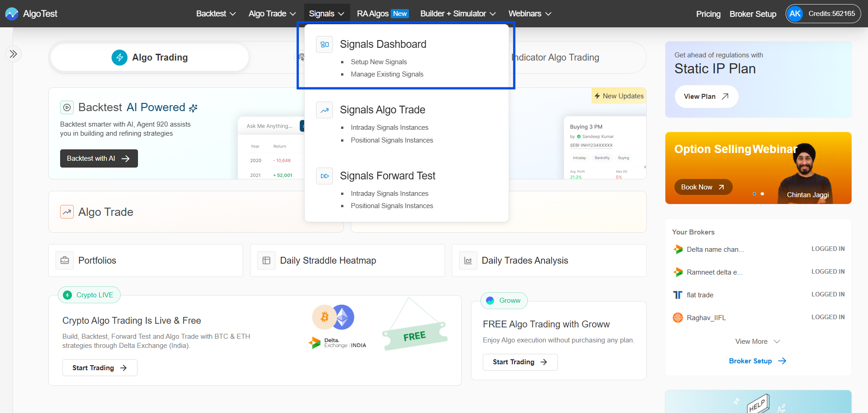Click the Signals Forward Test icon
The image size is (868, 413).
click(x=324, y=176)
